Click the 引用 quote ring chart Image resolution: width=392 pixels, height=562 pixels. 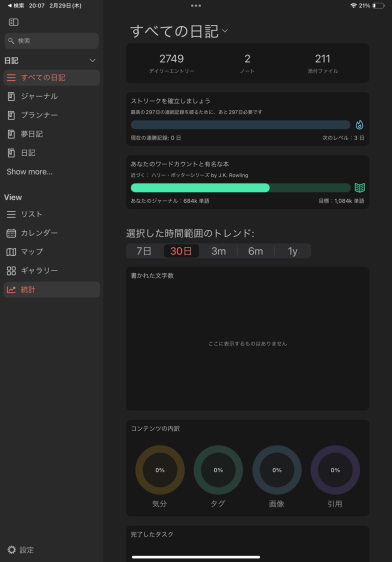335,470
